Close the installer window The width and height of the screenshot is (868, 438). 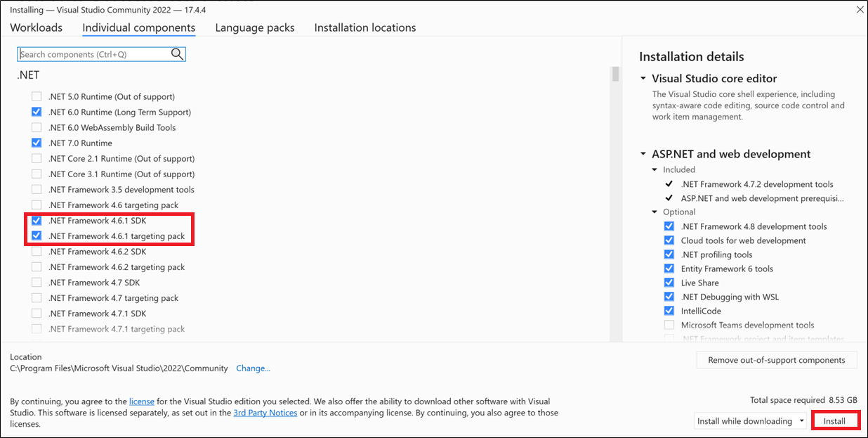(x=860, y=9)
